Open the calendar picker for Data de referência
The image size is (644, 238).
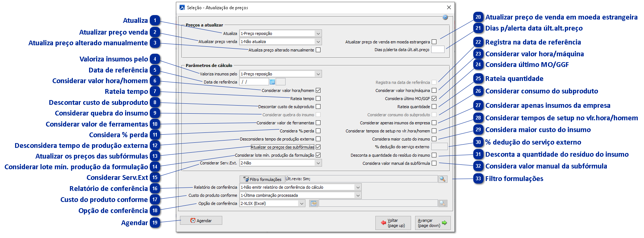(x=272, y=82)
